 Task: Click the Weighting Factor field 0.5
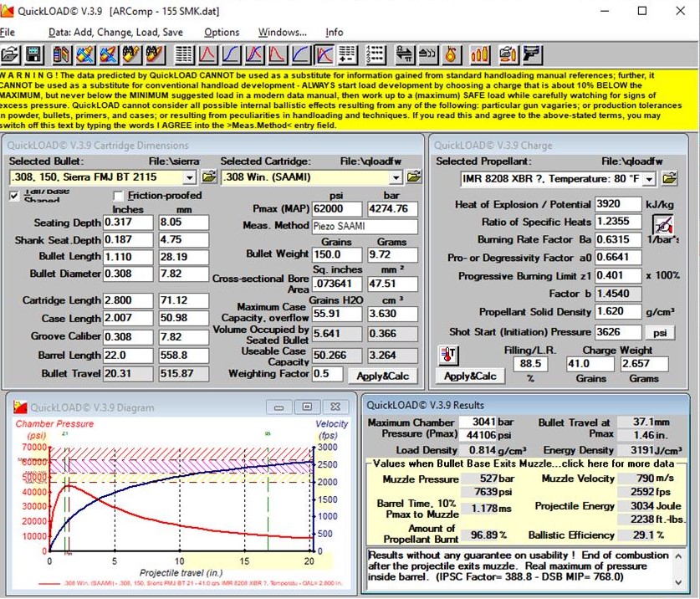327,373
